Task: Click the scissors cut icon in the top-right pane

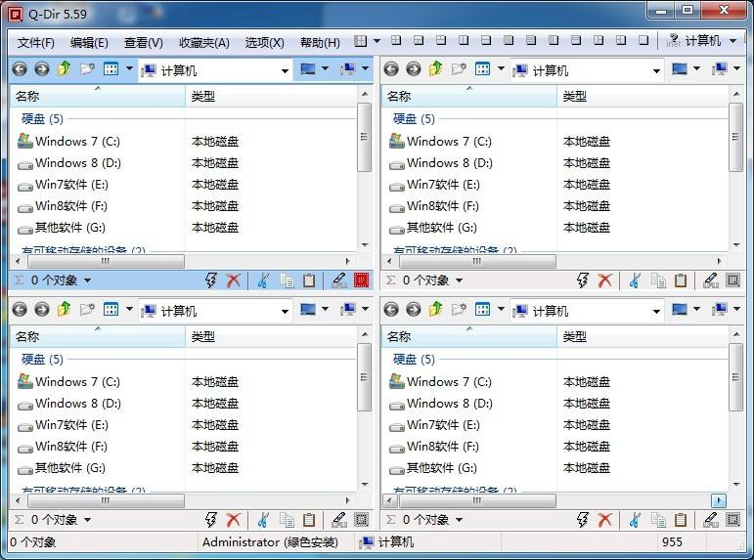Action: pyautogui.click(x=634, y=280)
